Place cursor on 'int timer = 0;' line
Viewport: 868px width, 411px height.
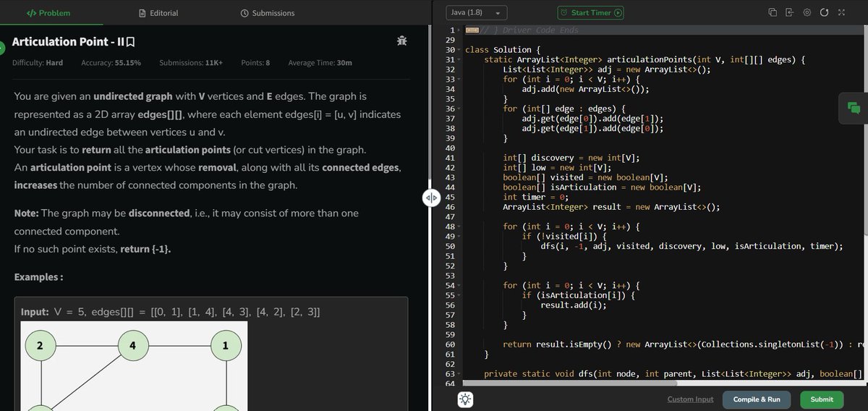pyautogui.click(x=534, y=197)
